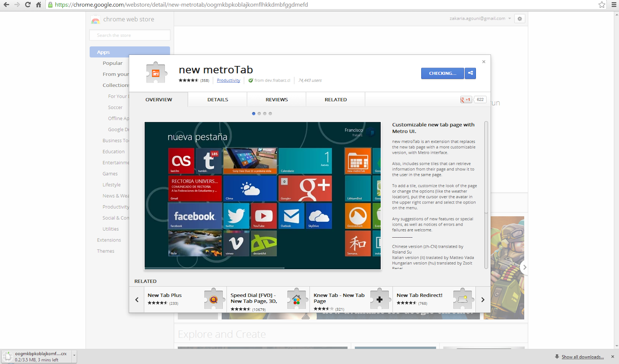Select the fourth screenshot indicator dot

pyautogui.click(x=270, y=114)
